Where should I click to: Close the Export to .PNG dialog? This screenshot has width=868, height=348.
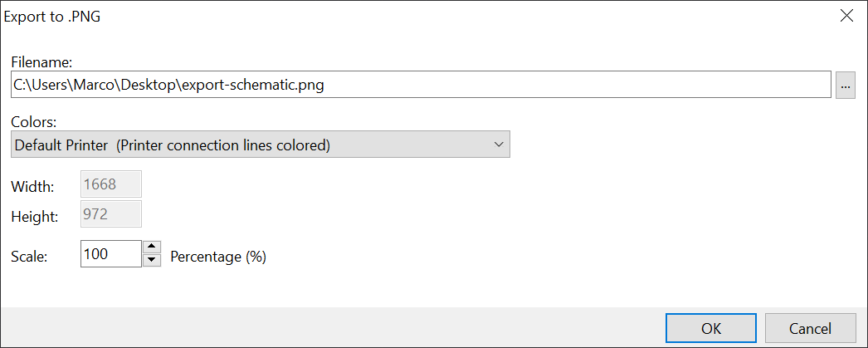coord(846,16)
